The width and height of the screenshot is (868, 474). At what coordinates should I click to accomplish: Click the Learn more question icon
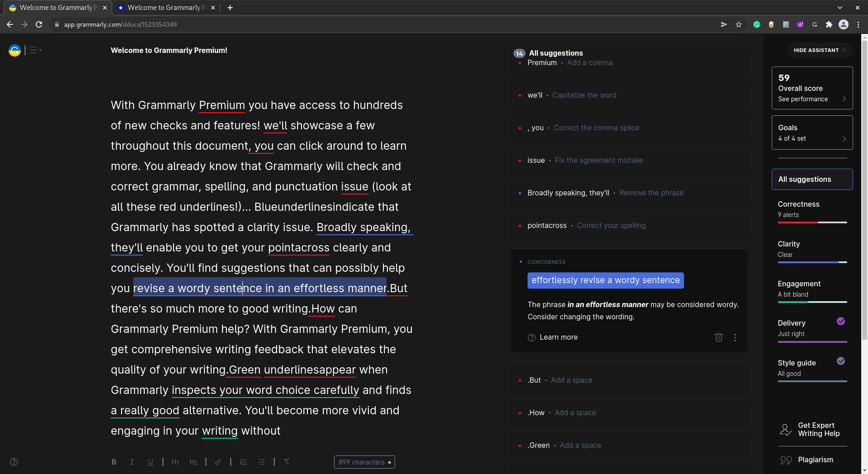pyautogui.click(x=532, y=337)
